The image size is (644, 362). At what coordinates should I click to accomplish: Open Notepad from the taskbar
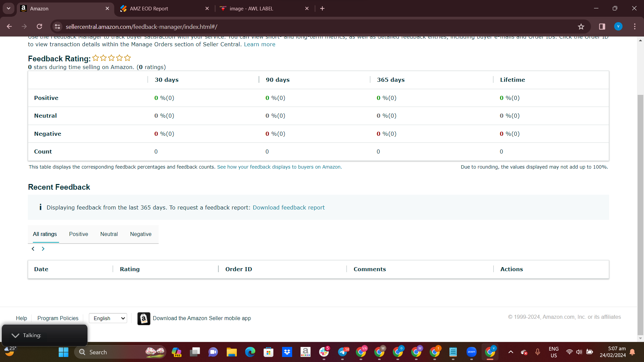coord(453,352)
